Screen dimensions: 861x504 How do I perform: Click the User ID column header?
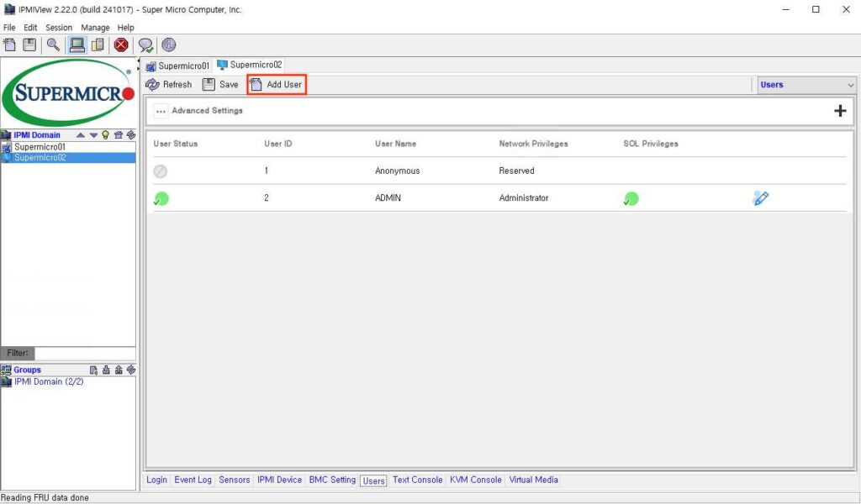[277, 144]
